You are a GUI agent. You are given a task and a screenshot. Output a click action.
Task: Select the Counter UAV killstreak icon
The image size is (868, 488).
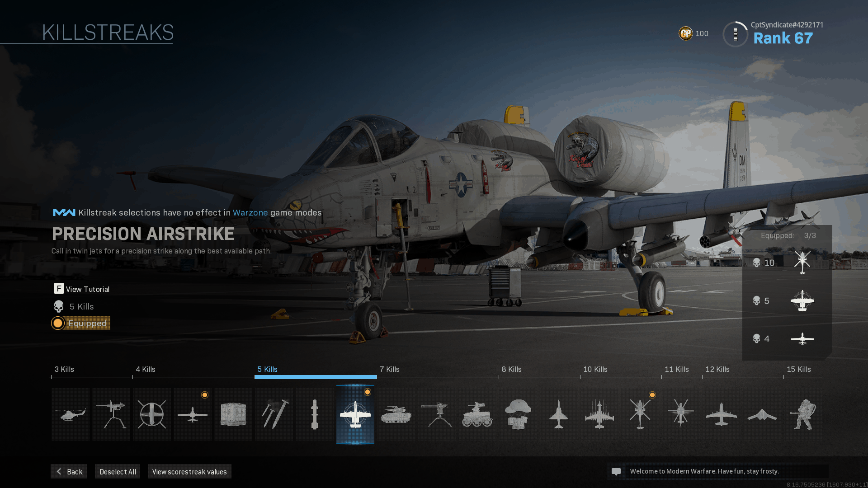pos(152,414)
